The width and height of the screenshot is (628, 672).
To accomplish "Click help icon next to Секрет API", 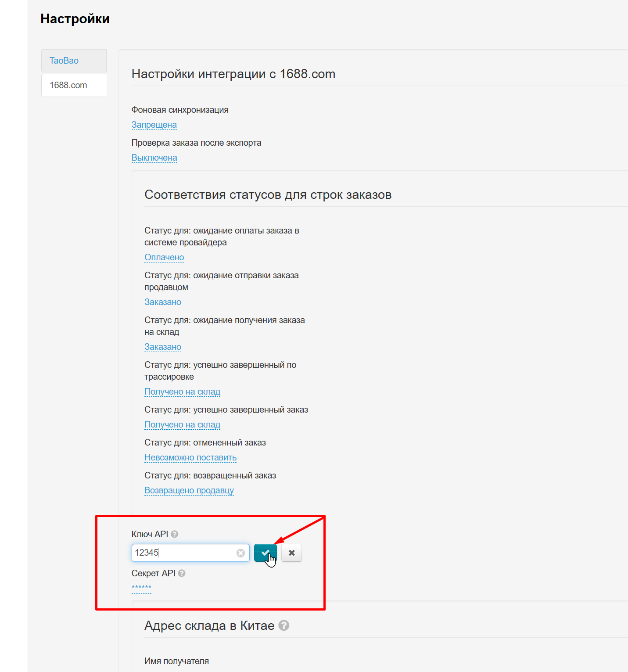I will pos(182,573).
